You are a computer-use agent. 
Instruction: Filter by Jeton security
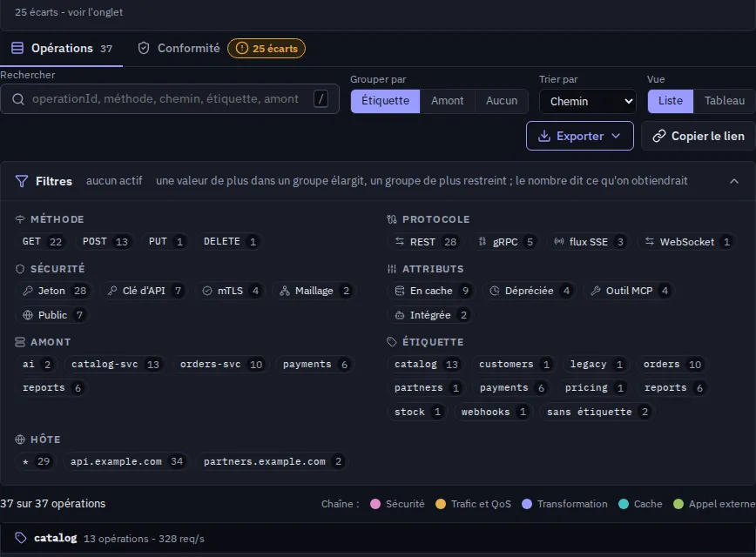pyautogui.click(x=55, y=291)
